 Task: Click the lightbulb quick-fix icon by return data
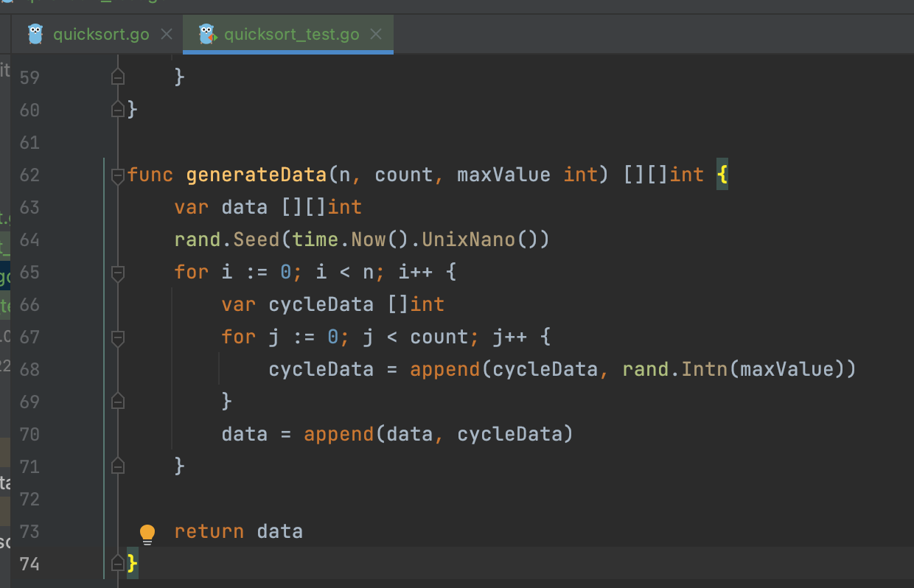click(x=147, y=533)
